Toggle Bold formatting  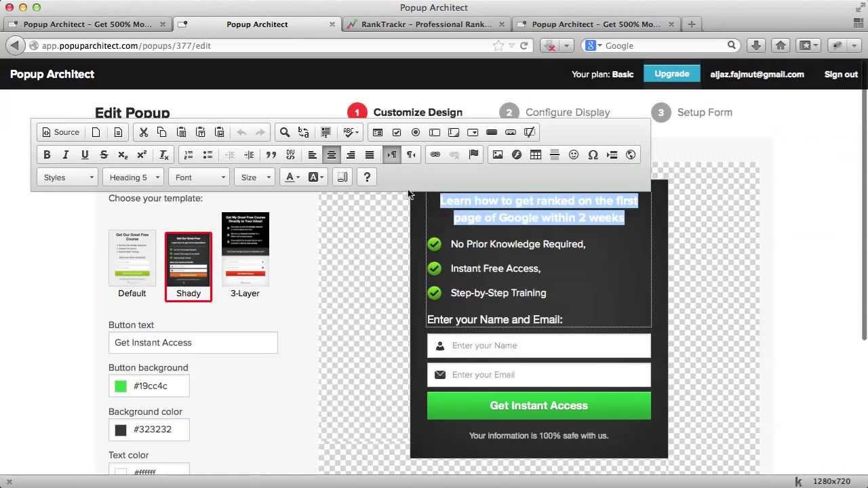[47, 155]
